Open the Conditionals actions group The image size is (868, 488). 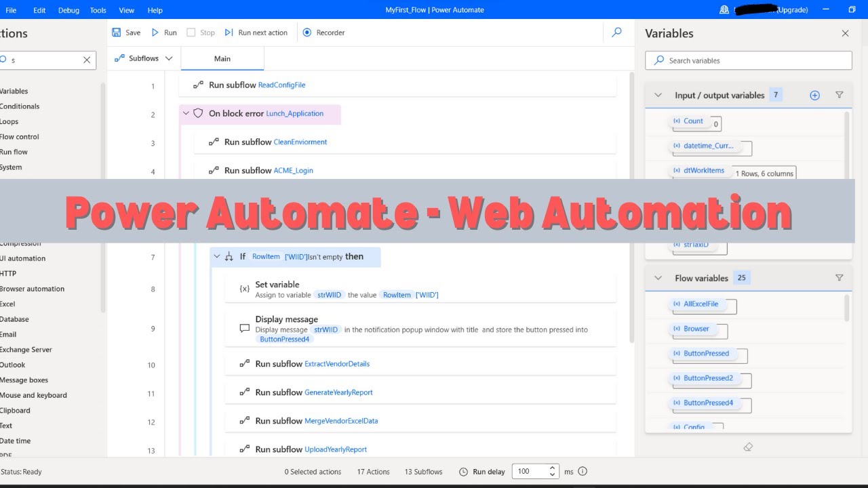tap(20, 106)
